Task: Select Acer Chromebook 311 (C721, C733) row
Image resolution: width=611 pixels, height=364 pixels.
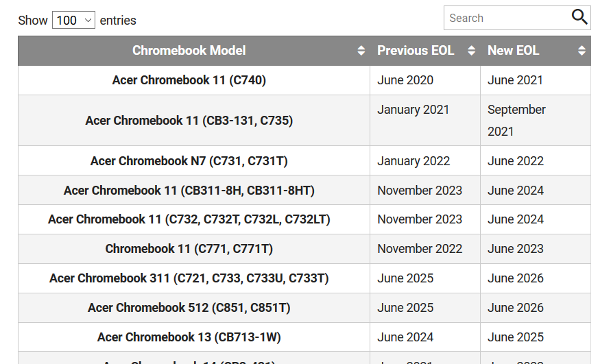Action: (304, 278)
